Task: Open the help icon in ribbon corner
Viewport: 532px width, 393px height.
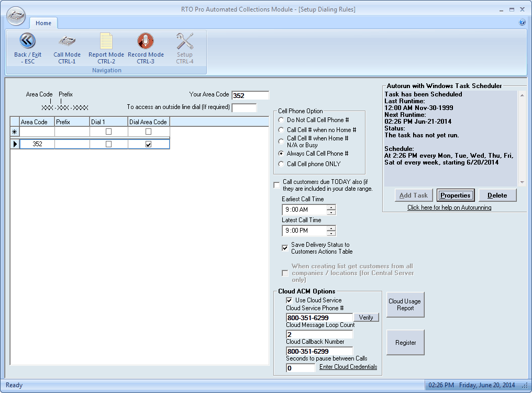Action: tap(522, 23)
